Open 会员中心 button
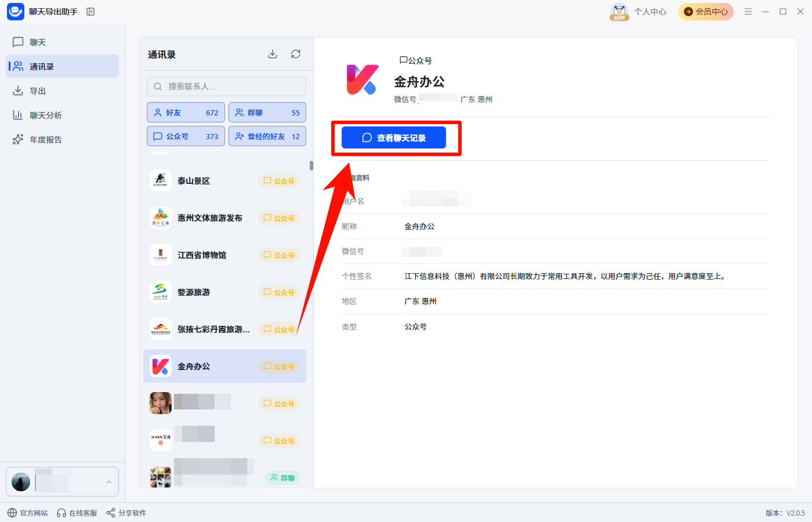 (706, 12)
